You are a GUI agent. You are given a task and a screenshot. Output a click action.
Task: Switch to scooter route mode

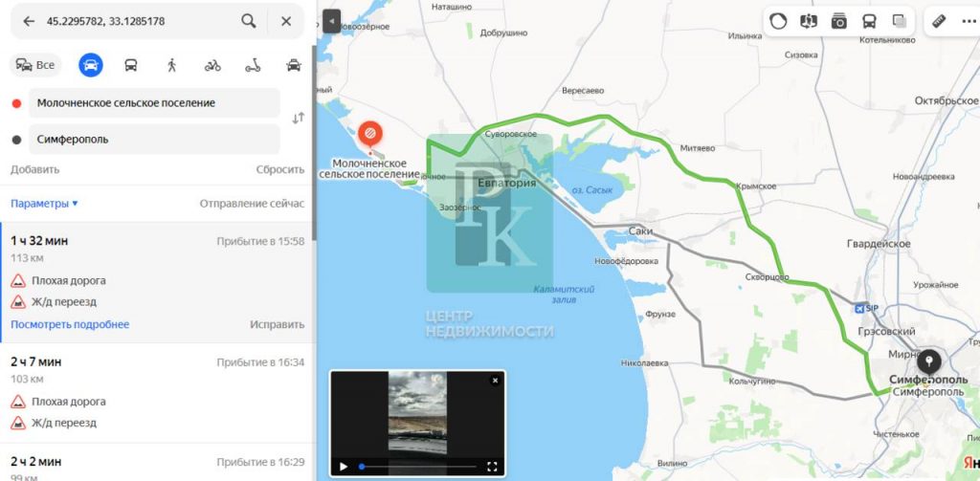[253, 65]
